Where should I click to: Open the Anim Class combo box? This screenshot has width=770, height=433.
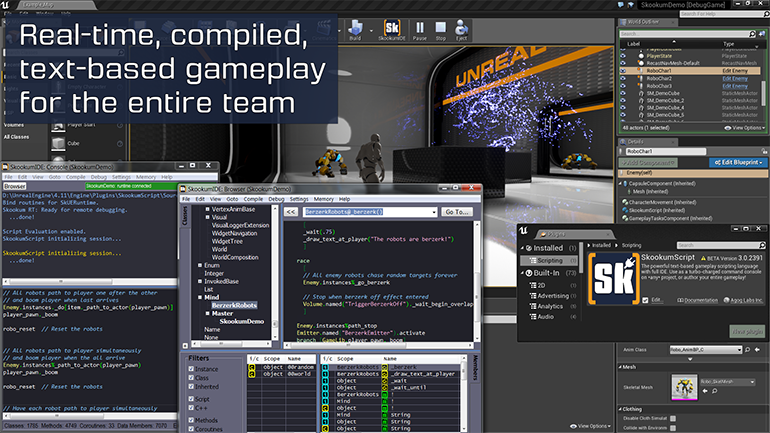[706, 350]
